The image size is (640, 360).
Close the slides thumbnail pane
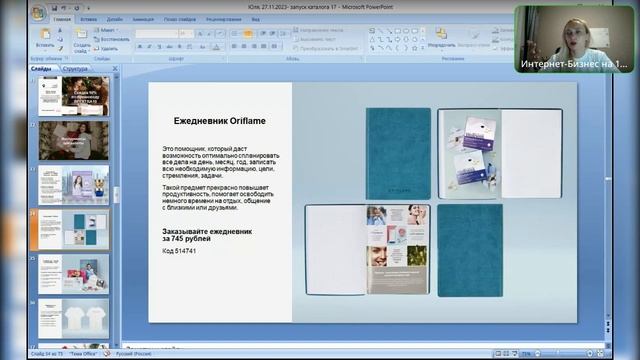click(x=115, y=69)
